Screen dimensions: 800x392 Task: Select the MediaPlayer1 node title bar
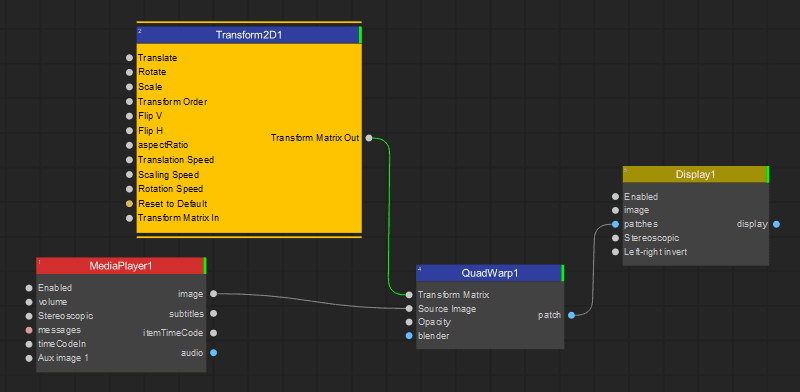pyautogui.click(x=120, y=265)
